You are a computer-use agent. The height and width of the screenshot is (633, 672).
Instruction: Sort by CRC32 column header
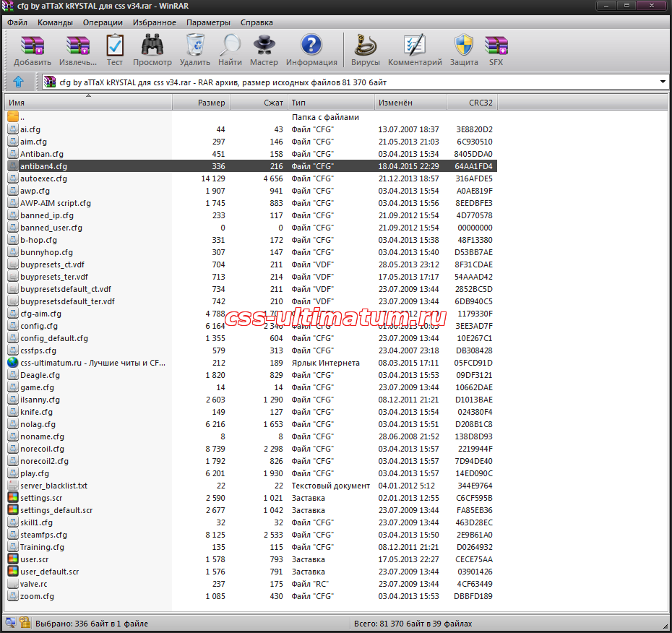473,103
